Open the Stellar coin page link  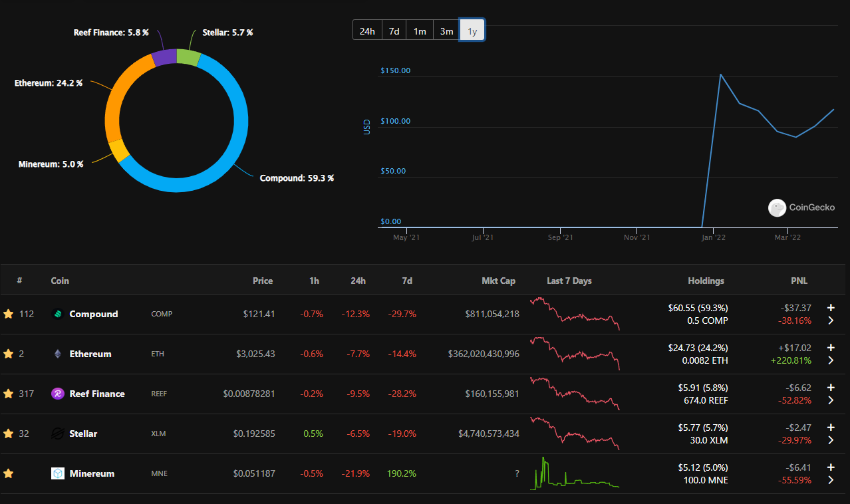pyautogui.click(x=83, y=434)
